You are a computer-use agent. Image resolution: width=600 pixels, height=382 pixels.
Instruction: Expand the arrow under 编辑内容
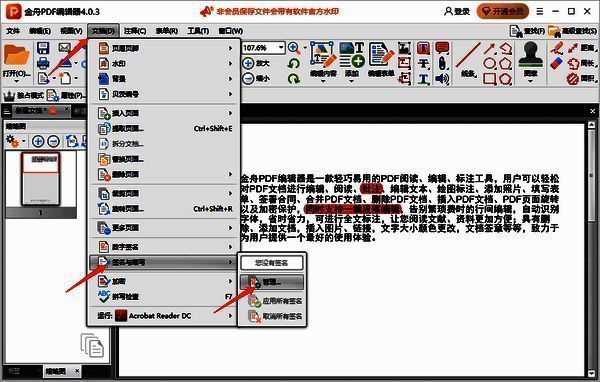click(x=323, y=81)
